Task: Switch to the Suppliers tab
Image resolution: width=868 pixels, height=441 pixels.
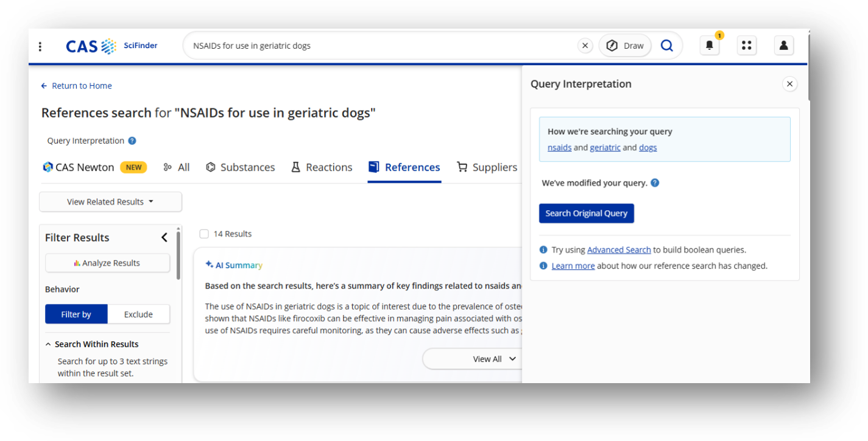Action: [x=487, y=167]
